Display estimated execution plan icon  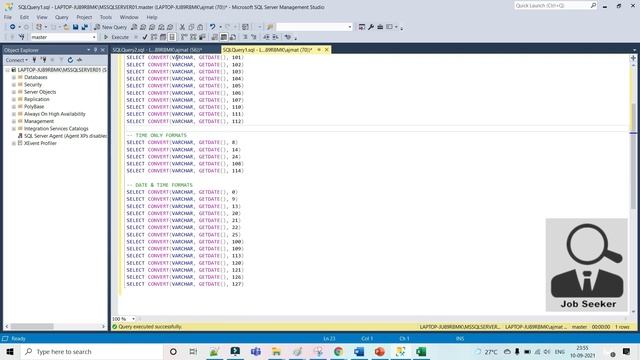[x=154, y=37]
